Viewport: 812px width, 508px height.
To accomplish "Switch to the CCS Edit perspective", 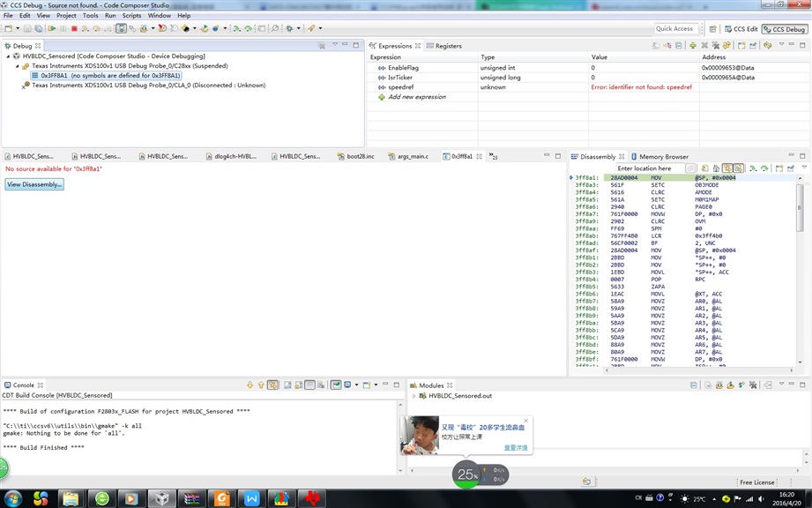I will 741,29.
